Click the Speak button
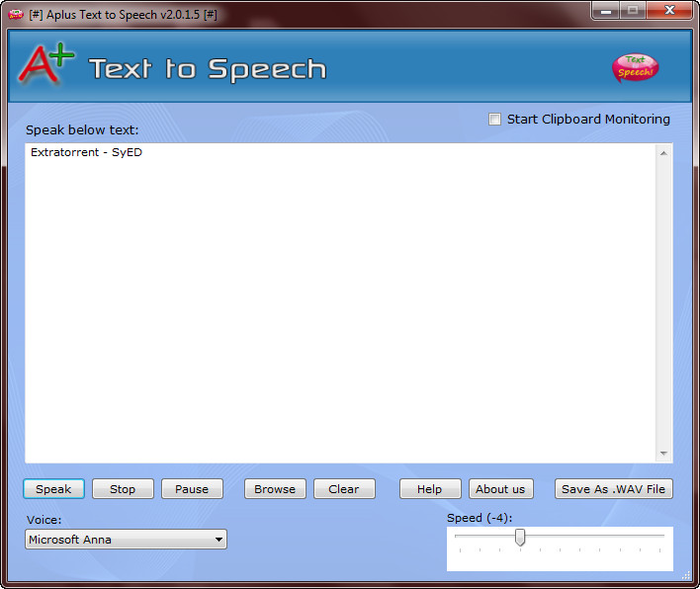 click(53, 489)
